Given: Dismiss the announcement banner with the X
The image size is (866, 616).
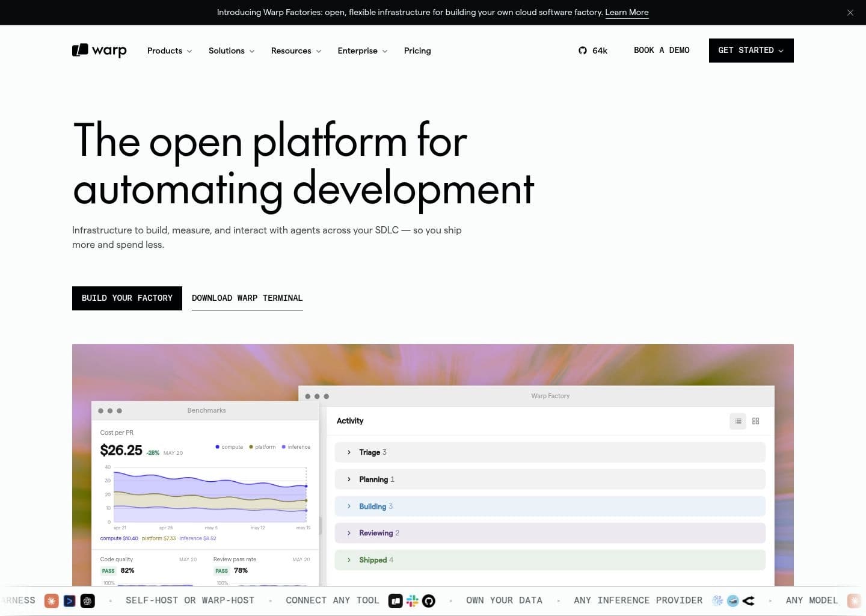Looking at the screenshot, I should 850,13.
